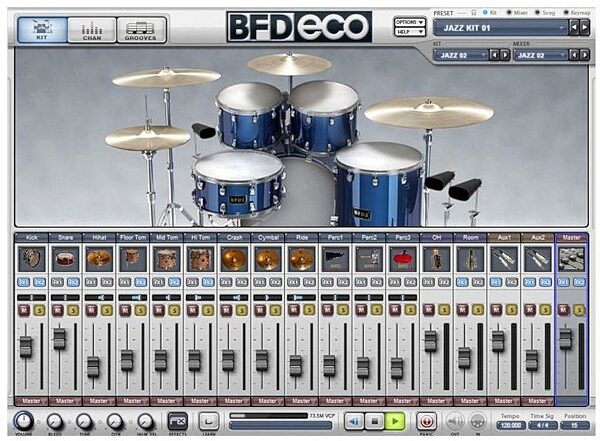Open the Grooves page
This screenshot has width=600, height=441.
[141, 29]
